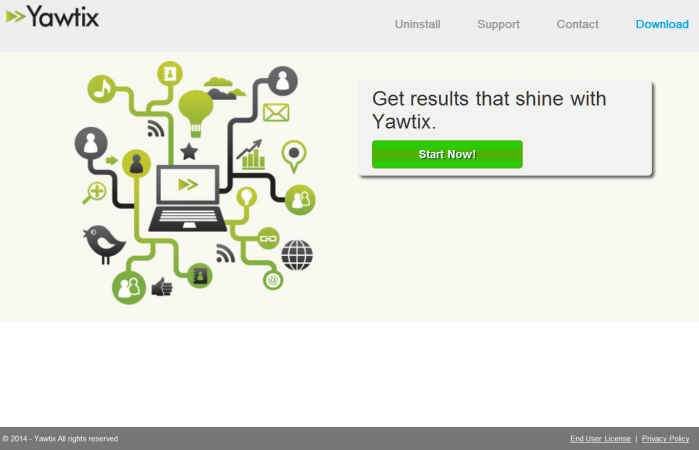Click the laptop illustration in the center
Viewport: 699px width, 450px height.
click(x=188, y=198)
